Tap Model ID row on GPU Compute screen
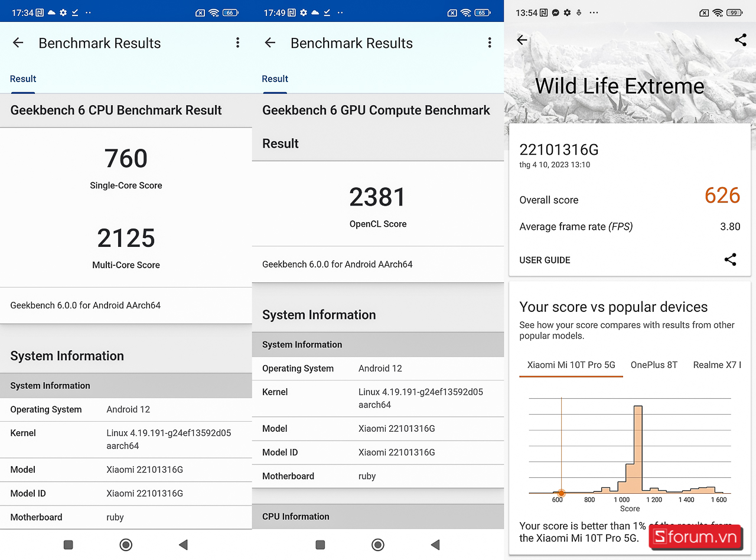 coord(378,452)
